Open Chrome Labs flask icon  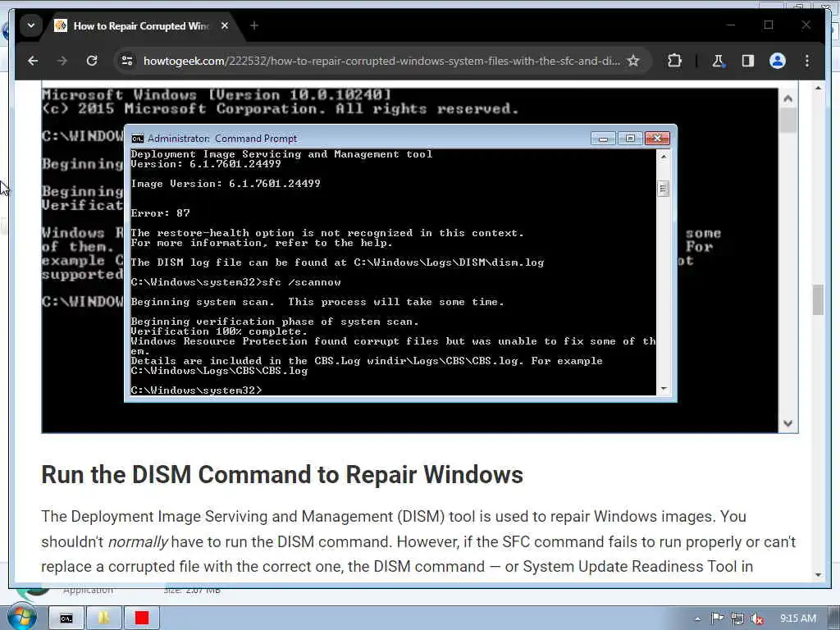tap(719, 61)
